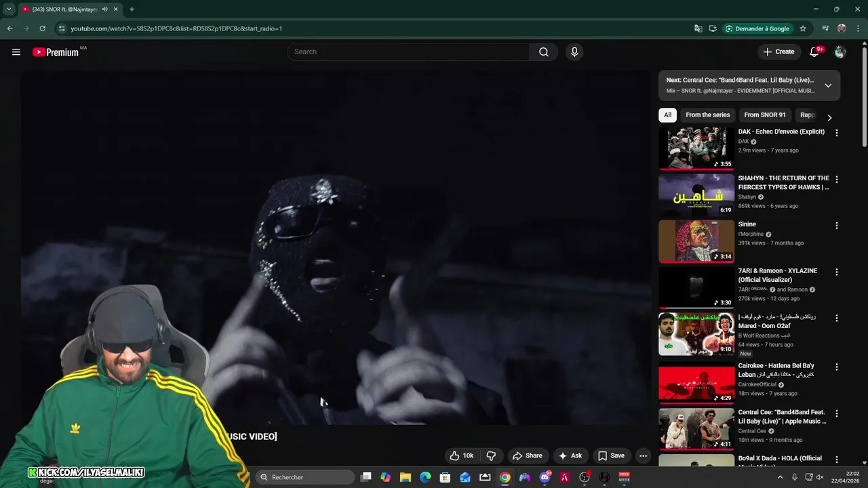The height and width of the screenshot is (488, 868).
Task: Click the magnifier search button
Action: point(544,52)
